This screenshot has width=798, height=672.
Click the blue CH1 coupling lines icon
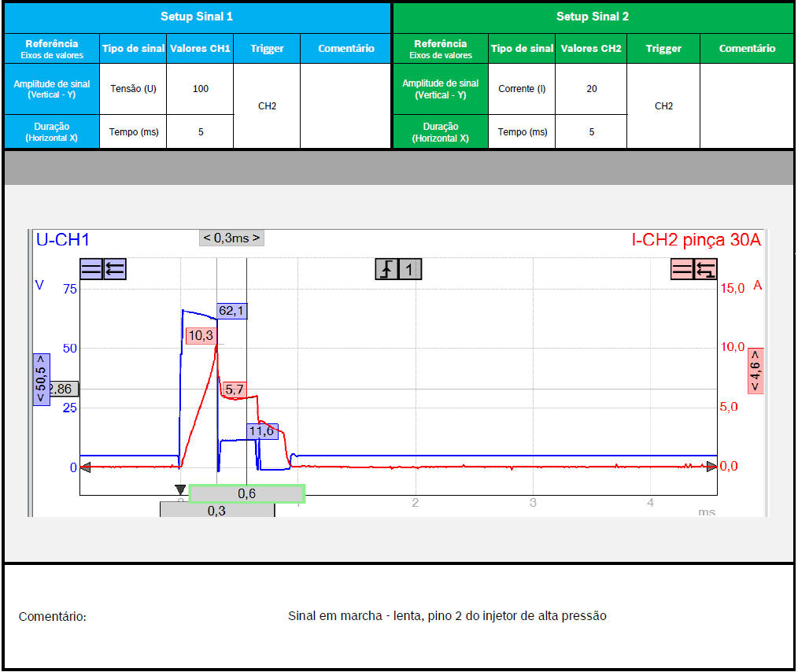91,269
